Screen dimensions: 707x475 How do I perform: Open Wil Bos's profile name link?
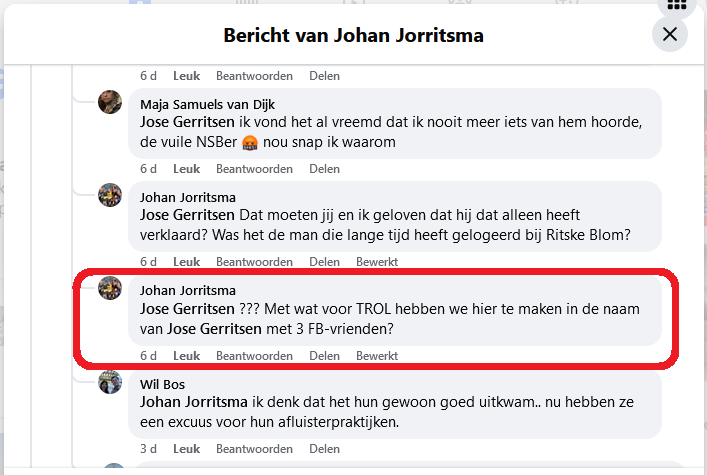point(163,384)
